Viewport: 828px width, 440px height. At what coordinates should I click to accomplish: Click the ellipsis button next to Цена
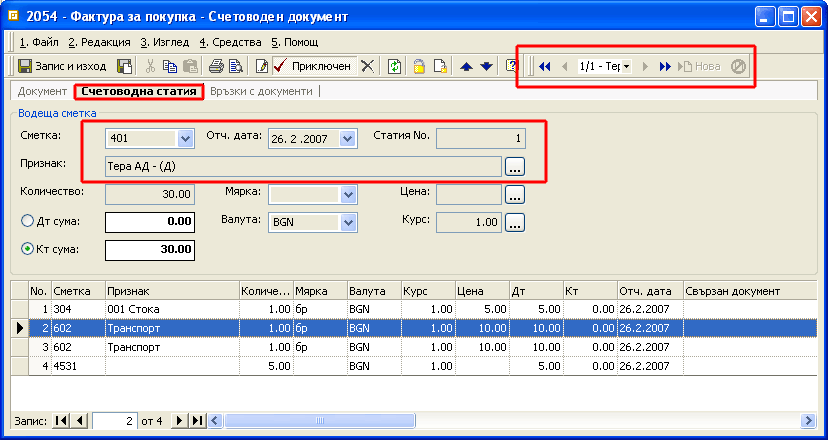515,194
